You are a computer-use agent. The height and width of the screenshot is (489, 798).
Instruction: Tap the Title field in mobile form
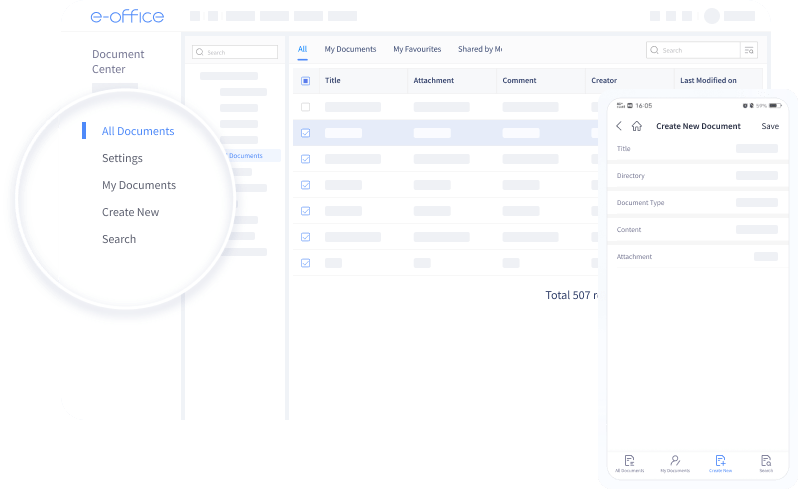point(697,149)
